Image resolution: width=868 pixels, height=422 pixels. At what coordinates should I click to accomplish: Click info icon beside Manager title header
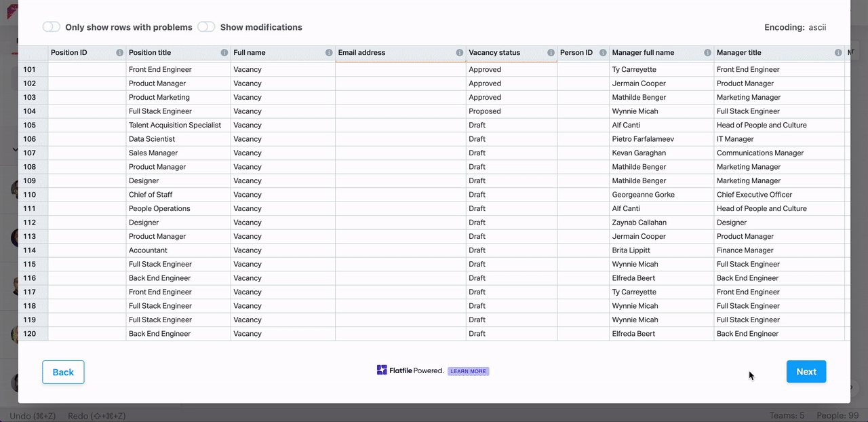pos(838,53)
